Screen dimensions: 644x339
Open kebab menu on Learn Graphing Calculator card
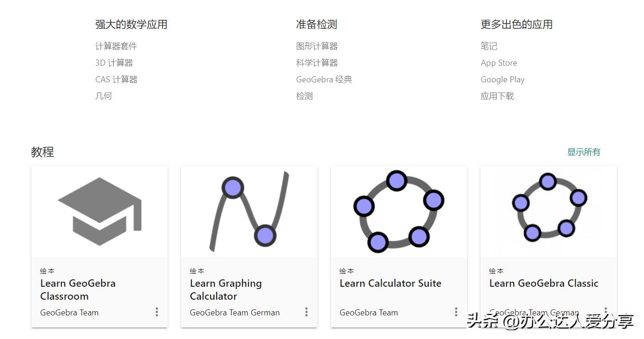pyautogui.click(x=306, y=312)
